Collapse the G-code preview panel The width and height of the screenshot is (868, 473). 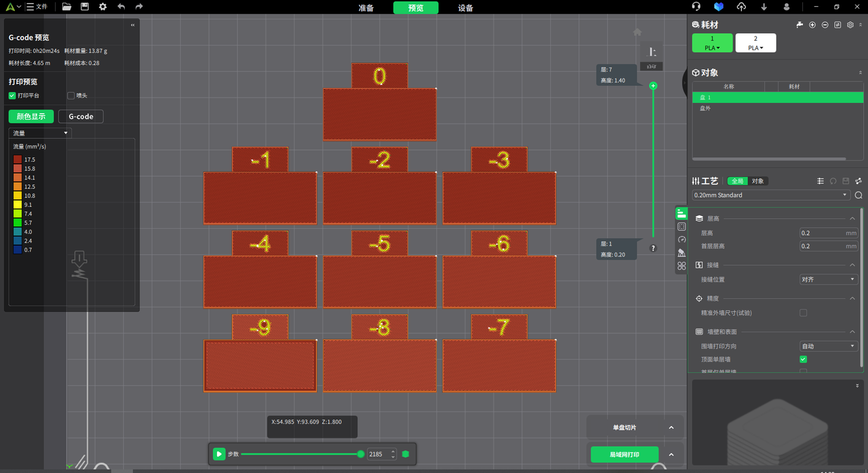(132, 24)
